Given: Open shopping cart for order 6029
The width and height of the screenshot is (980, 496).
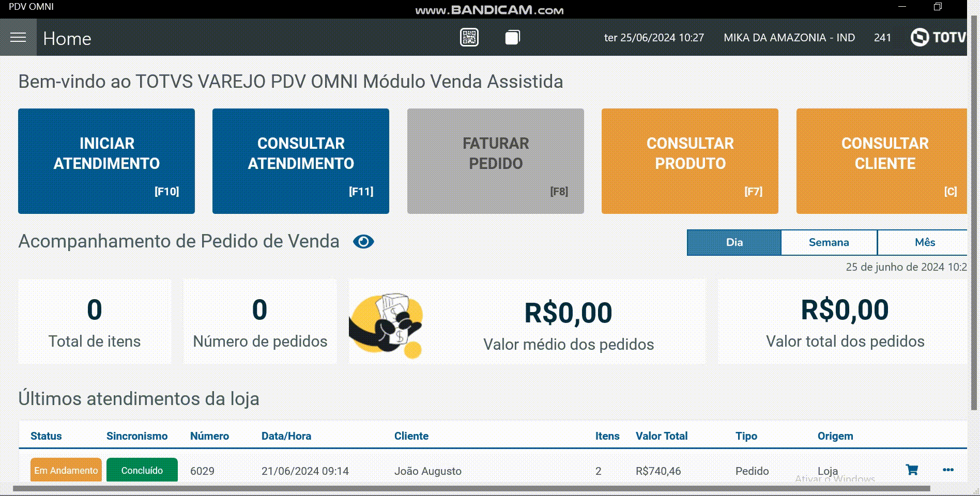Looking at the screenshot, I should [912, 470].
